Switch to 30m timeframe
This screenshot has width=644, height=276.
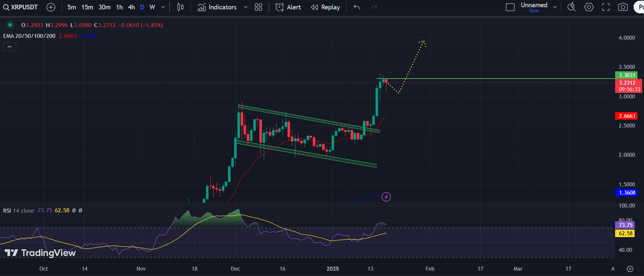click(105, 7)
